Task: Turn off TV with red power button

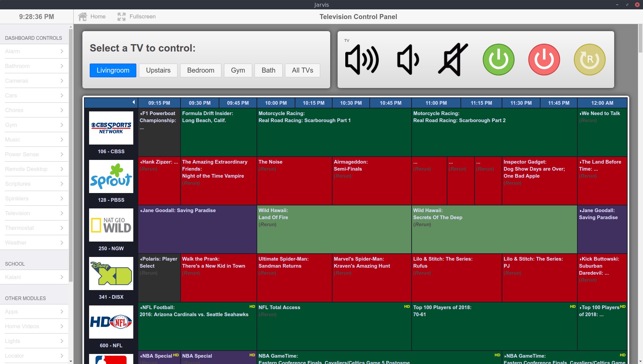Action: (544, 60)
